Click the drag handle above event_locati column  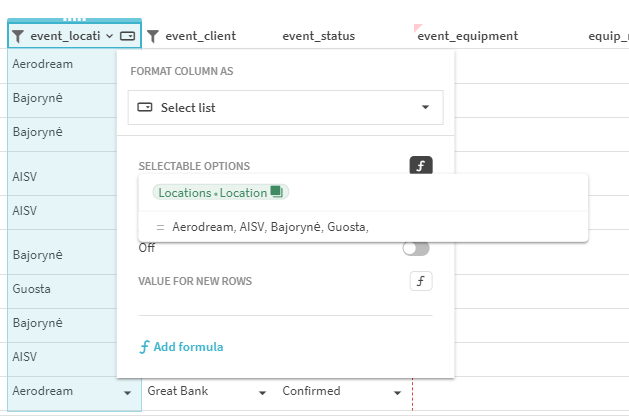(x=74, y=18)
